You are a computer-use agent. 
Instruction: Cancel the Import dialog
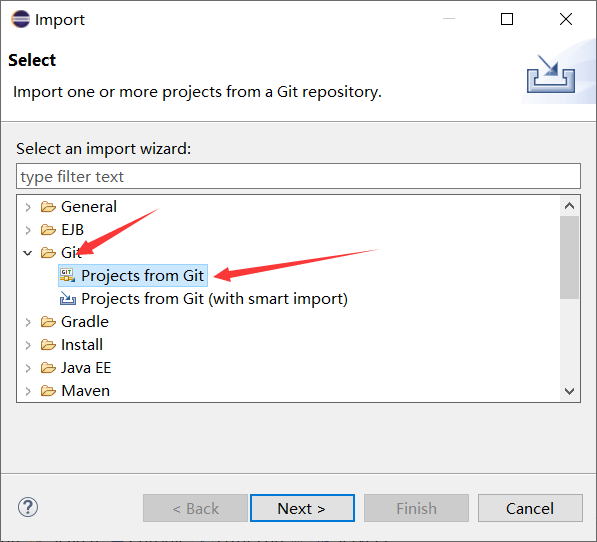click(530, 508)
